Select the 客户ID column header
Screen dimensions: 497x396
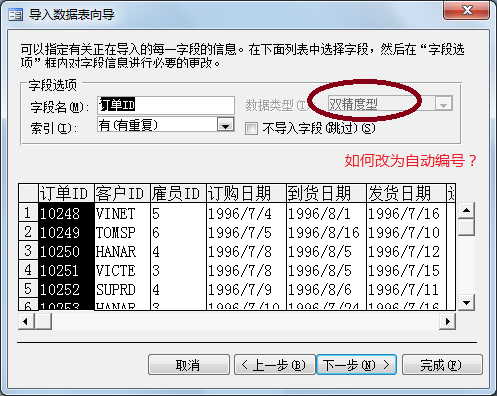(122, 193)
